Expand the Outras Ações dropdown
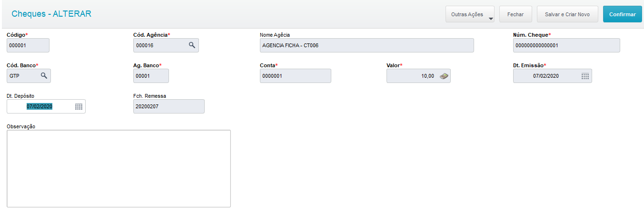Image resolution: width=644 pixels, height=217 pixels. [x=469, y=15]
